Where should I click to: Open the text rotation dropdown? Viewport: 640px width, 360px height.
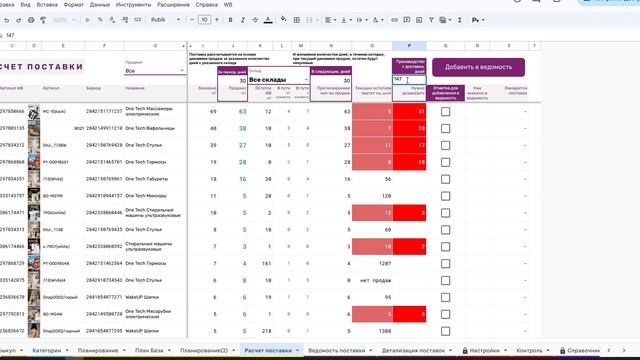click(378, 20)
